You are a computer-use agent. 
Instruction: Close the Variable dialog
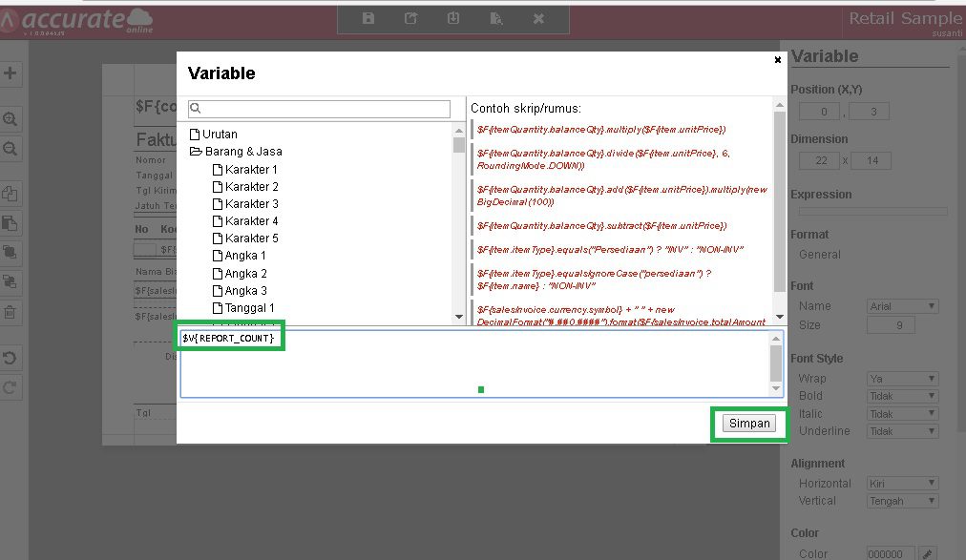click(x=777, y=60)
